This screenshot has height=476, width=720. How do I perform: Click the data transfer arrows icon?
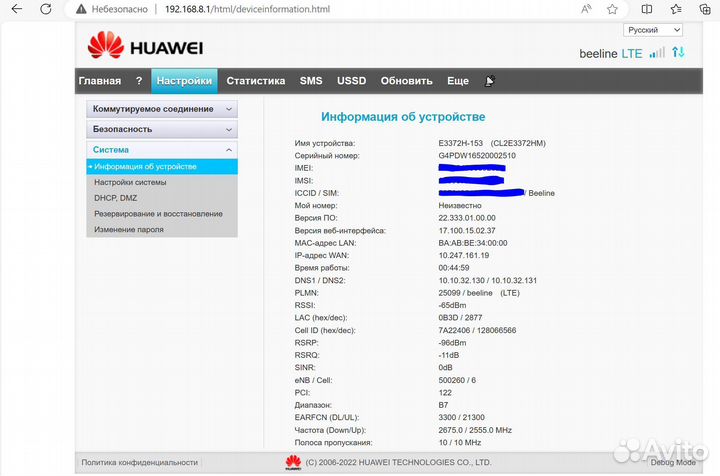point(678,52)
